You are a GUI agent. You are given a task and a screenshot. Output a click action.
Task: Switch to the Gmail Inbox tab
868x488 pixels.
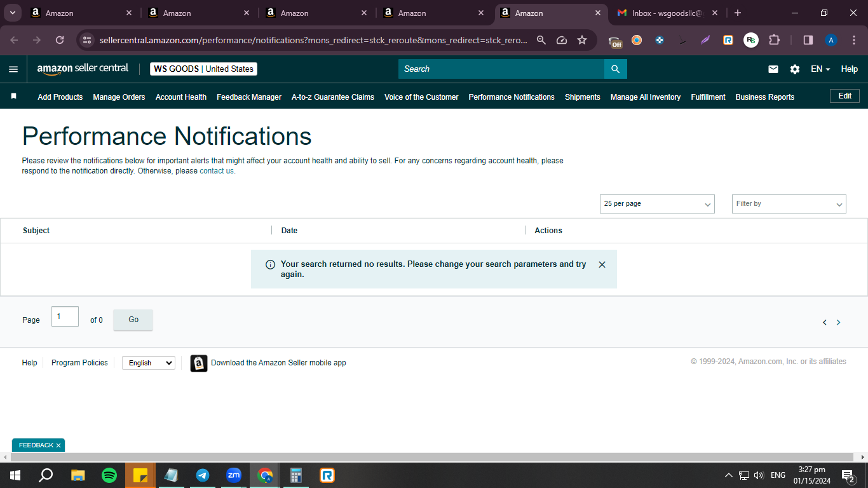coord(667,13)
